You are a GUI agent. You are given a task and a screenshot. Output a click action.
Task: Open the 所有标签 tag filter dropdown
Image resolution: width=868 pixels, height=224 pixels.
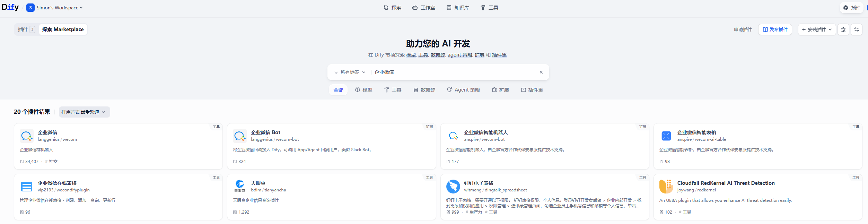[x=350, y=72]
